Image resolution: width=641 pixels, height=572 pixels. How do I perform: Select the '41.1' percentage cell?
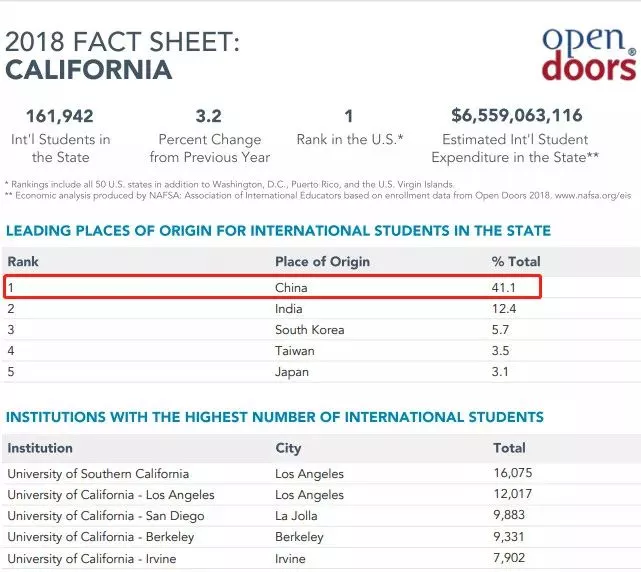[504, 288]
